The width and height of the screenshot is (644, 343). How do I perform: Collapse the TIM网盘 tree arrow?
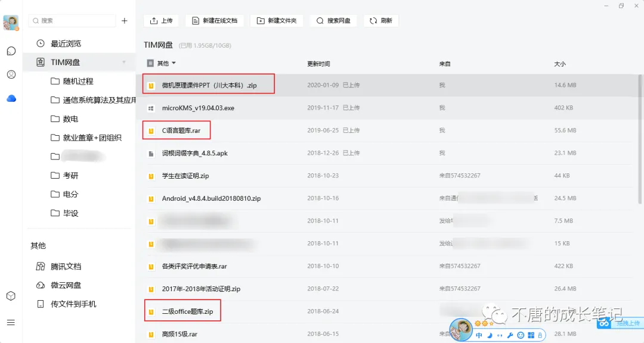point(123,63)
